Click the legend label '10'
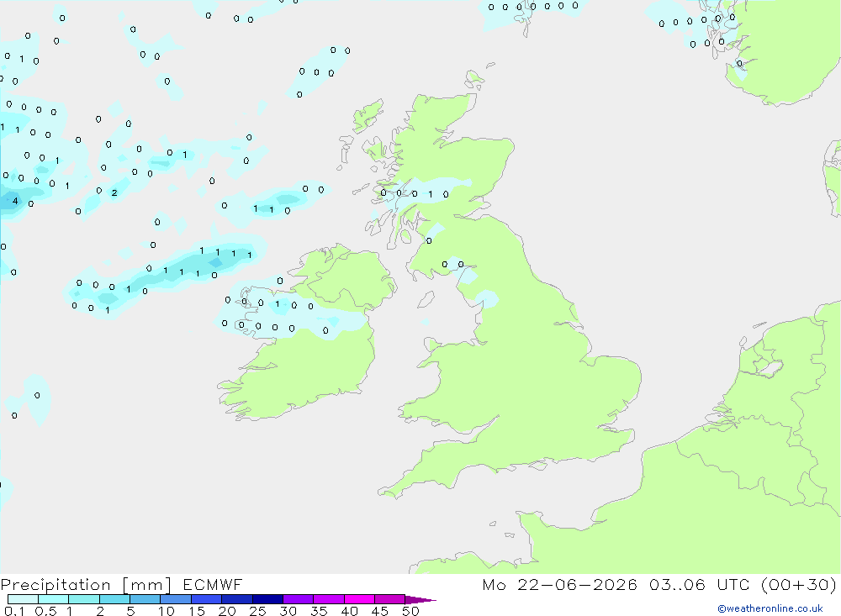Image resolution: width=841 pixels, height=616 pixels. [x=167, y=611]
